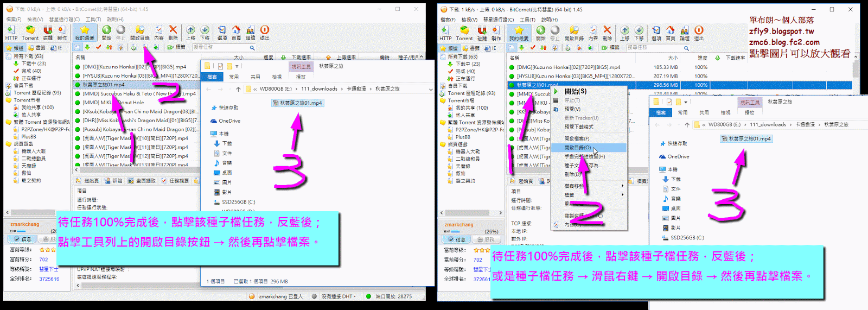Open 檔案(F) menu in right BitComet window
Viewport: 868px width, 310px height.
448,20
